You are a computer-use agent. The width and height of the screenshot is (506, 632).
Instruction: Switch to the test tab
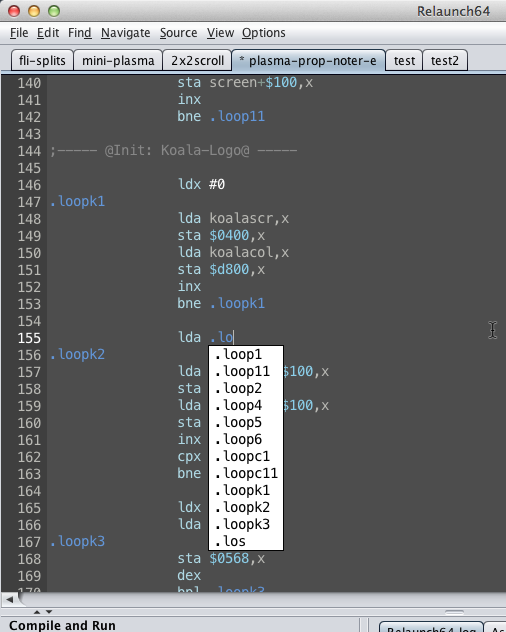(x=404, y=60)
